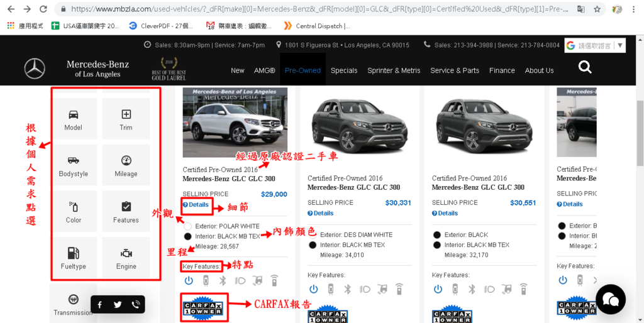The height and width of the screenshot is (323, 644).
Task: Open the $30,331 GLC 300 vehicle photo
Action: pyautogui.click(x=359, y=127)
